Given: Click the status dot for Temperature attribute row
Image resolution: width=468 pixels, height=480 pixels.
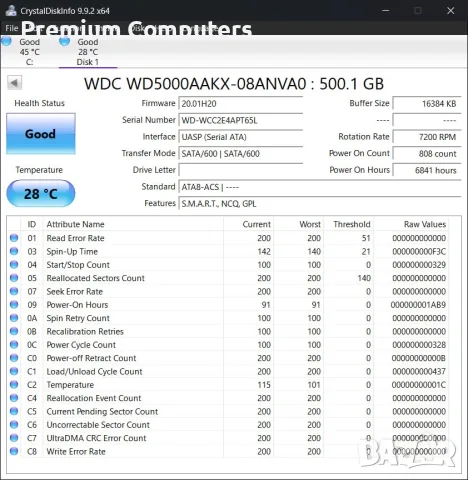Looking at the screenshot, I should click(x=14, y=384).
